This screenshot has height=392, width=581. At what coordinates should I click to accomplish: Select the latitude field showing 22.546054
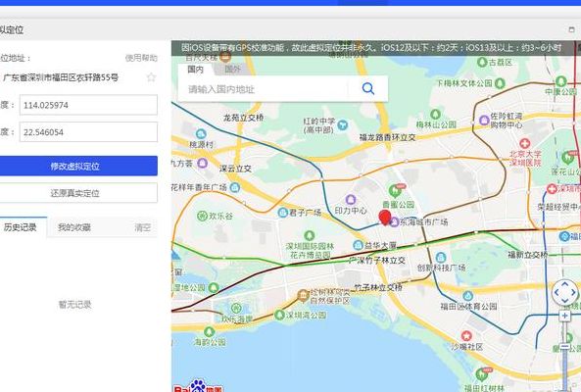pyautogui.click(x=88, y=132)
